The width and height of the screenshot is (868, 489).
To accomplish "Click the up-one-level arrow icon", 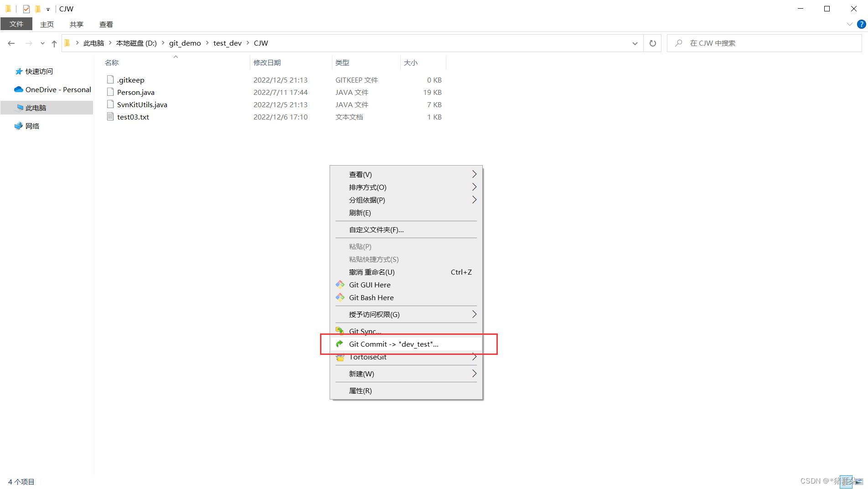I will point(54,43).
